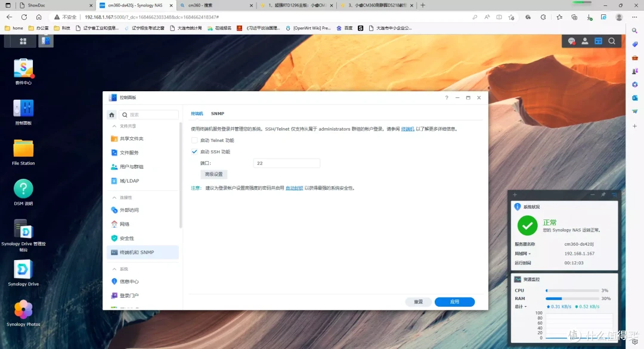Switch to cm360 search browser tab
Image resolution: width=644 pixels, height=349 pixels.
click(217, 5)
